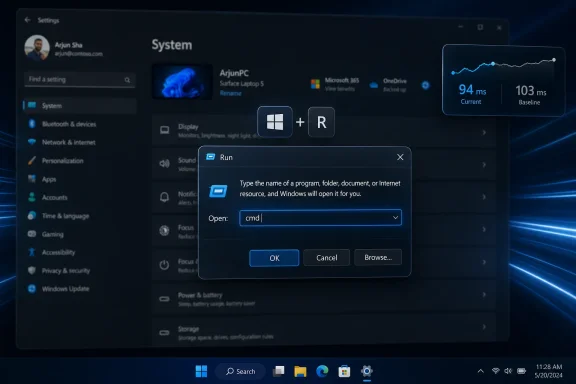The width and height of the screenshot is (576, 384).
Task: Click the Find a setting search box
Action: coord(80,80)
